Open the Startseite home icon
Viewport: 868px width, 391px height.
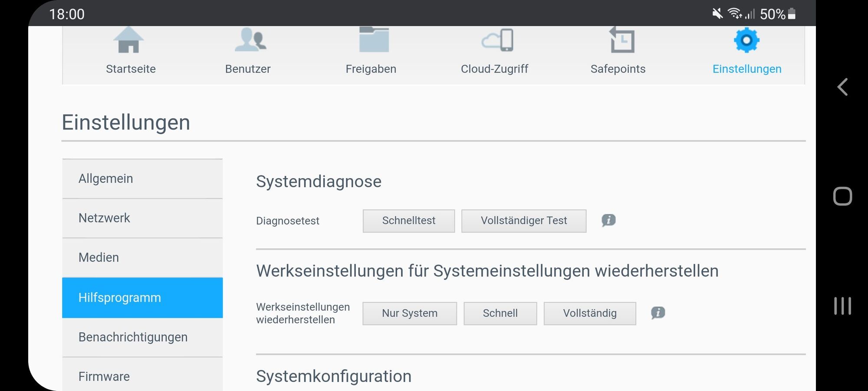pyautogui.click(x=128, y=40)
